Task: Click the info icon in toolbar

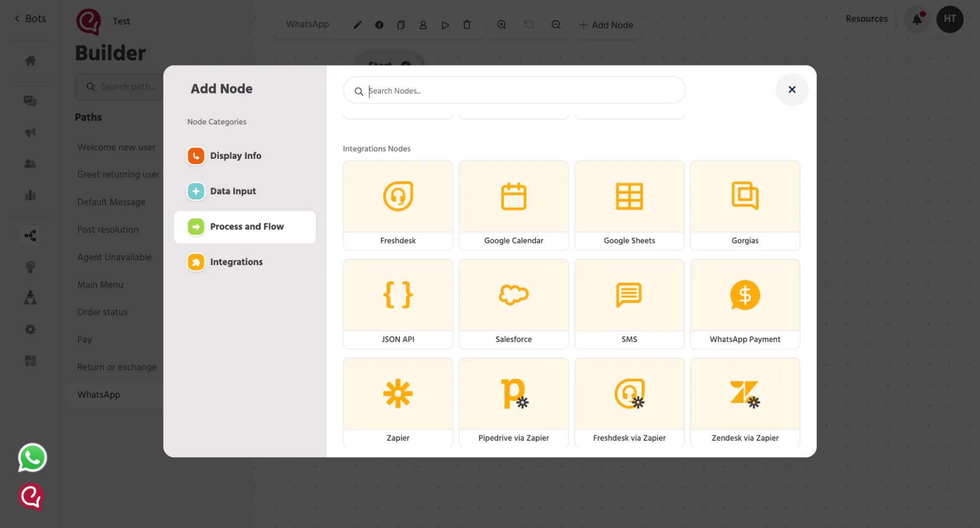Action: click(x=379, y=25)
